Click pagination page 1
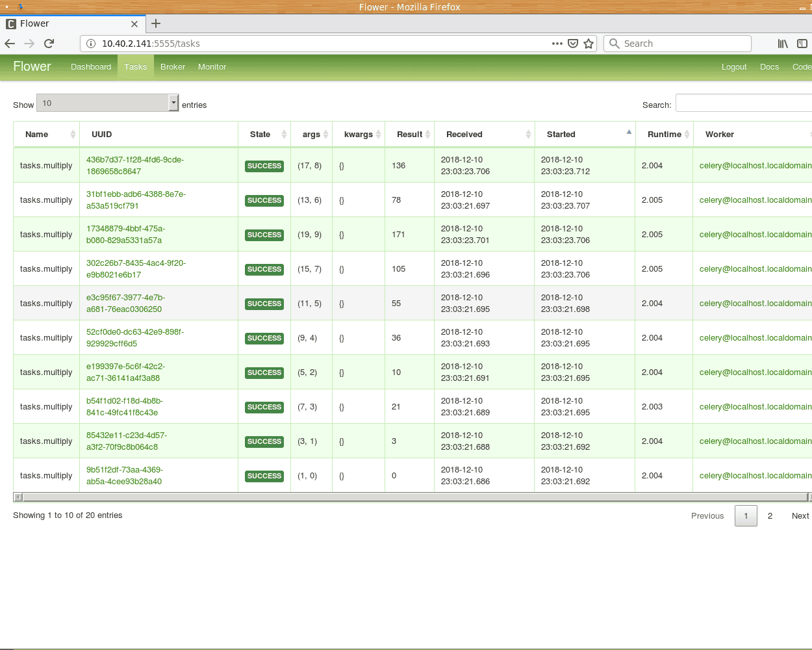This screenshot has width=812, height=650. tap(746, 516)
